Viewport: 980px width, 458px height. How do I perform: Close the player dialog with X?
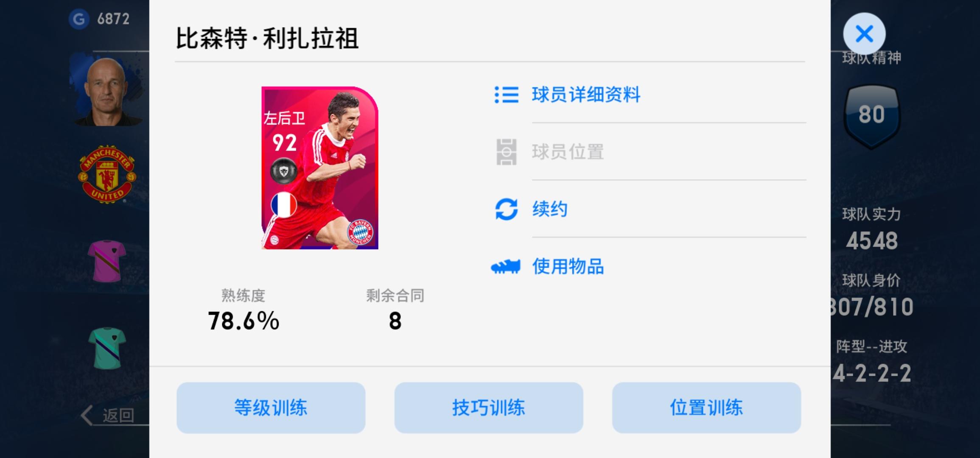coord(864,34)
